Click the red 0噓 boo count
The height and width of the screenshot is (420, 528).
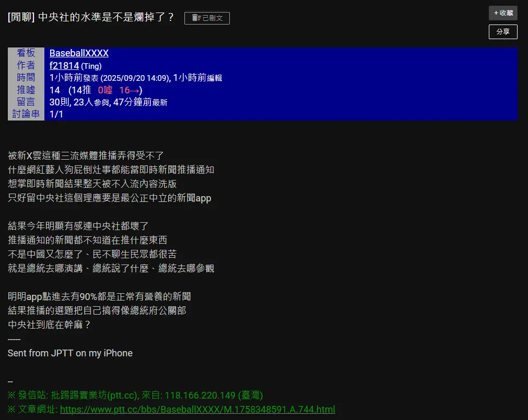click(x=105, y=90)
